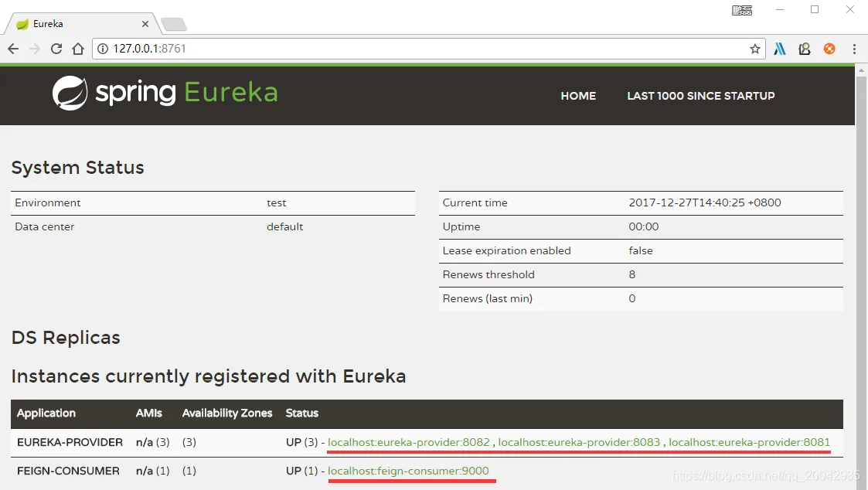Select the FEIGN-CONSUMER application name
The height and width of the screenshot is (490, 868).
click(x=68, y=471)
